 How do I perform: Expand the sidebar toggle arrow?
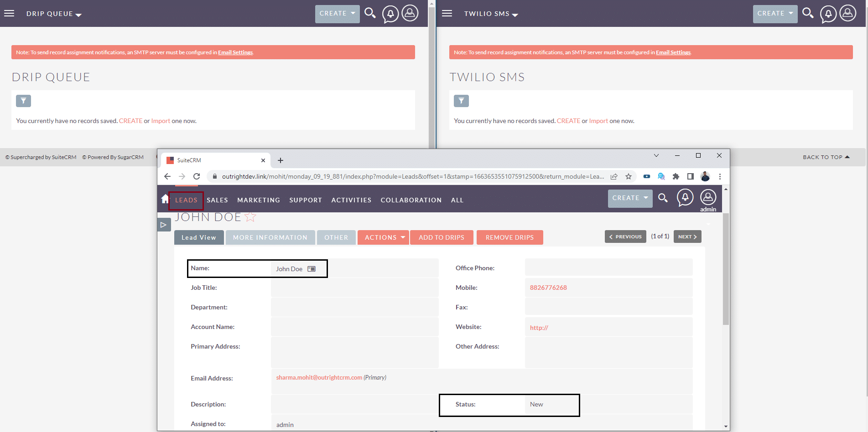[x=164, y=225]
